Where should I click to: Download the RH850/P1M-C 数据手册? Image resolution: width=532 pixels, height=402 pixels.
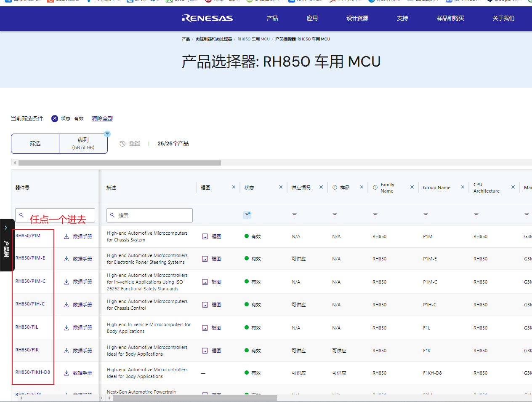click(78, 282)
